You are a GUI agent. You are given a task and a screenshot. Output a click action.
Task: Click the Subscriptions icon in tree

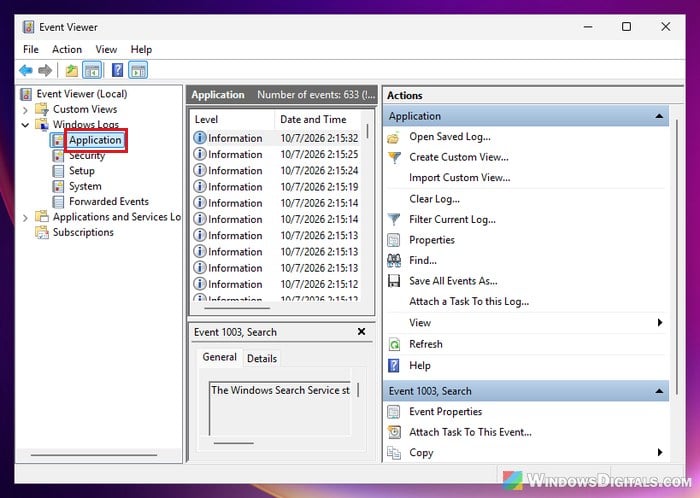(x=42, y=232)
